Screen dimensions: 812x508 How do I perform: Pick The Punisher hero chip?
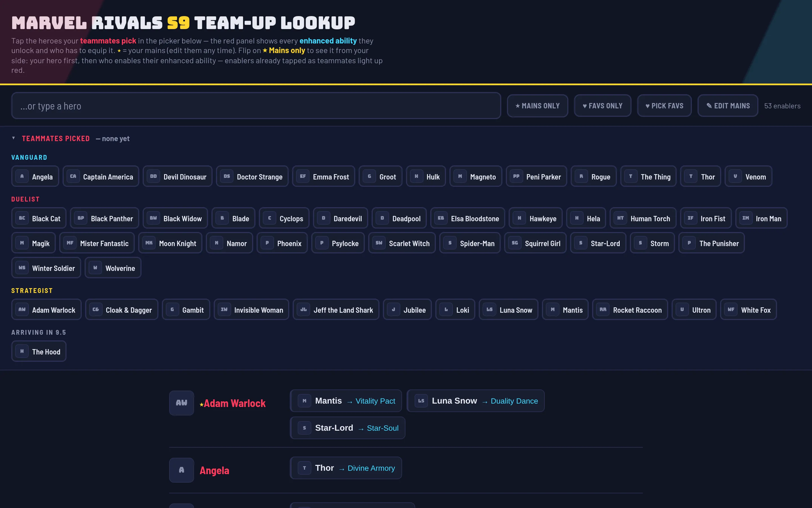coord(711,243)
